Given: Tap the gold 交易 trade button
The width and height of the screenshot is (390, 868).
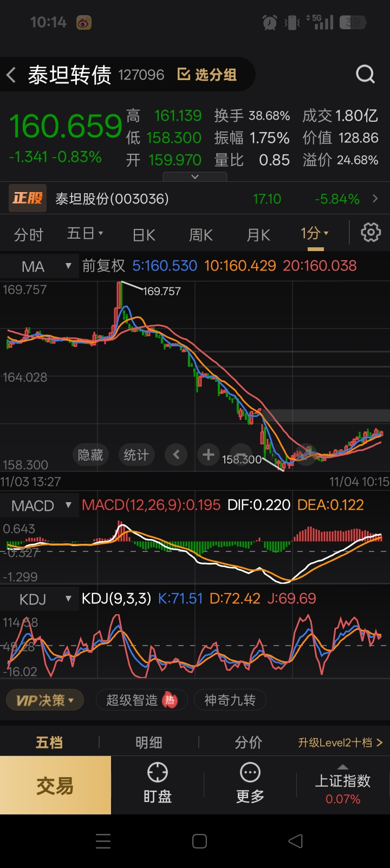Looking at the screenshot, I should tap(55, 785).
